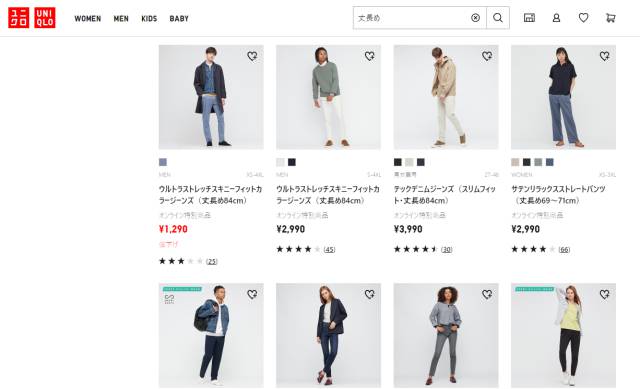Open the 66 reviews link for satin pants

(564, 249)
